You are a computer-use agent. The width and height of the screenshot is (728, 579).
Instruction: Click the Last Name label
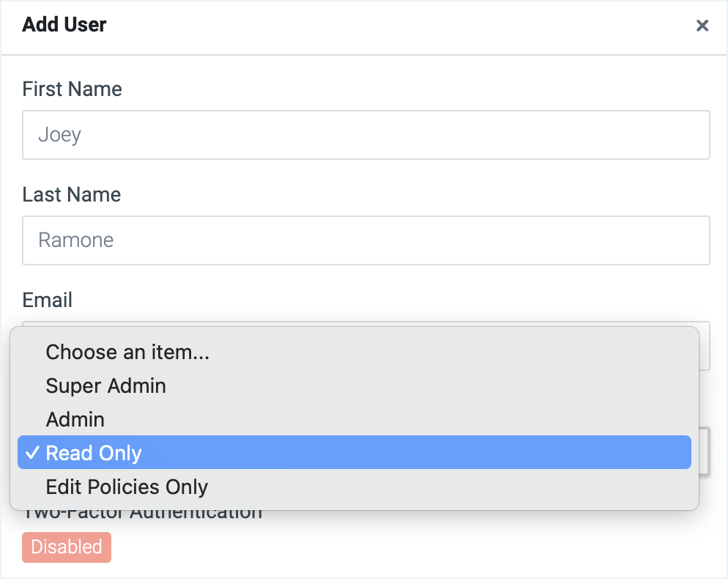coord(72,194)
